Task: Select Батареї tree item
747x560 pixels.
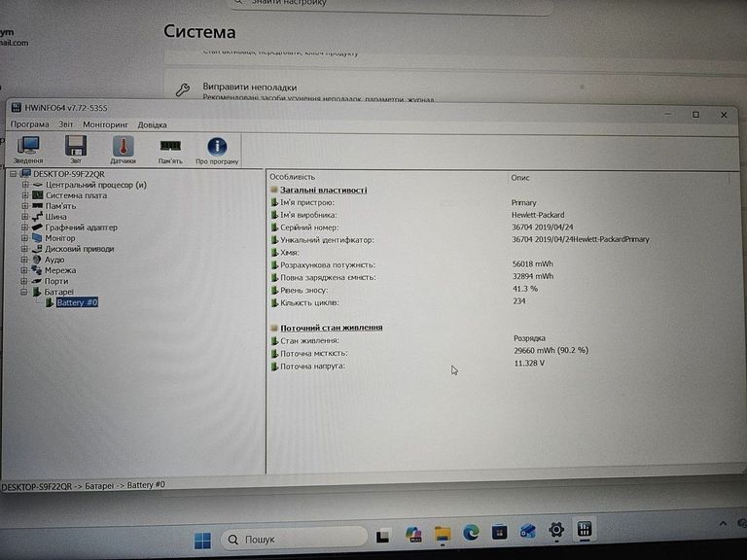Action: pos(58,292)
